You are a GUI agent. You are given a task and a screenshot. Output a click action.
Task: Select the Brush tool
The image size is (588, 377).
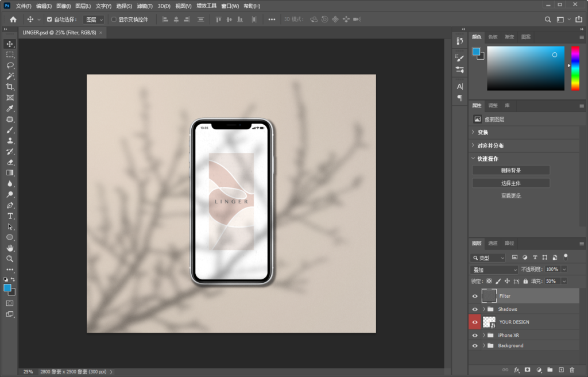(x=10, y=130)
